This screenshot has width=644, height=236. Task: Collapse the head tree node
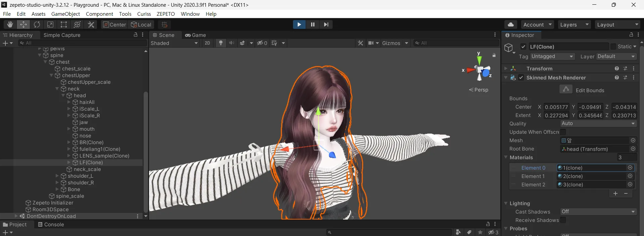[x=63, y=96]
